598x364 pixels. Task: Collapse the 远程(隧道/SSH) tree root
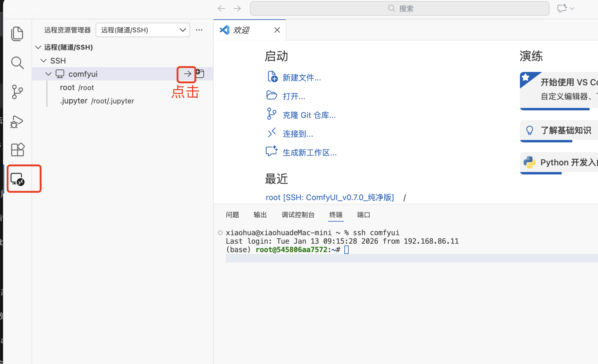[38, 47]
